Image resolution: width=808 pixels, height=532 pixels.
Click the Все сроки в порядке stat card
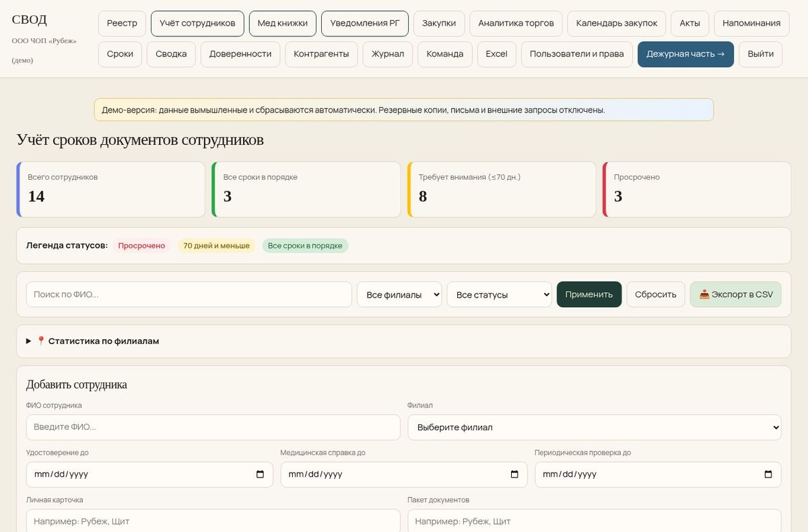(306, 189)
